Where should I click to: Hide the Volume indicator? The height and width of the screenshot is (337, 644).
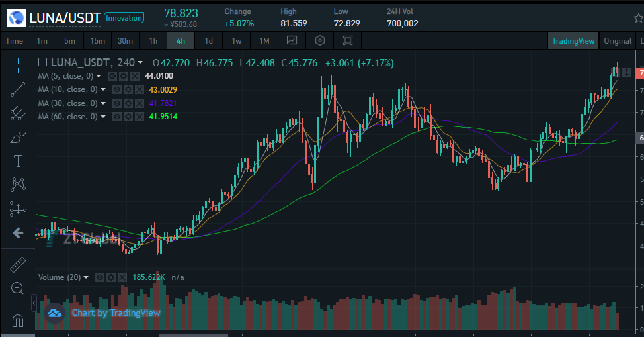click(x=100, y=278)
